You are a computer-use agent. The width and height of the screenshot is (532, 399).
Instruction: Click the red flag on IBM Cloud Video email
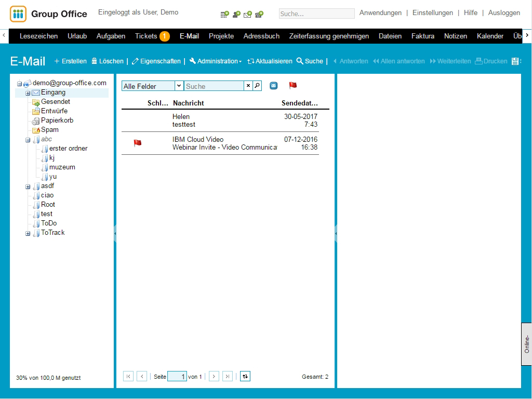pos(138,143)
